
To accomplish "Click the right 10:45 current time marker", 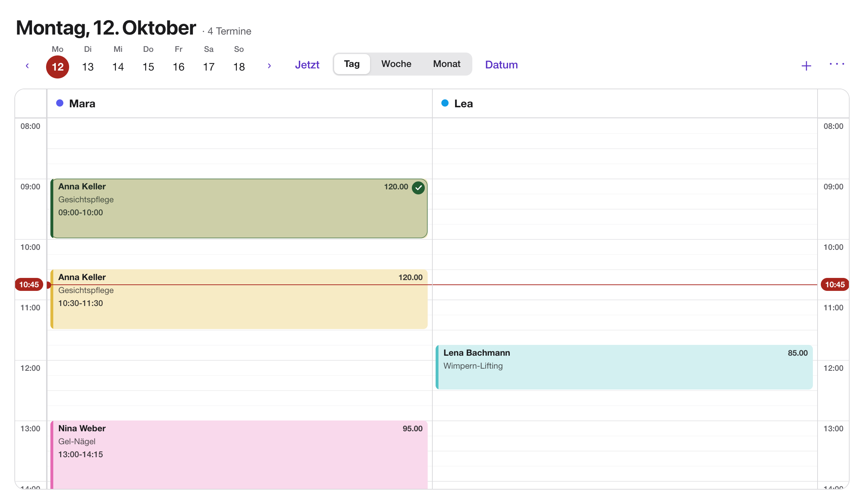I will pos(835,284).
